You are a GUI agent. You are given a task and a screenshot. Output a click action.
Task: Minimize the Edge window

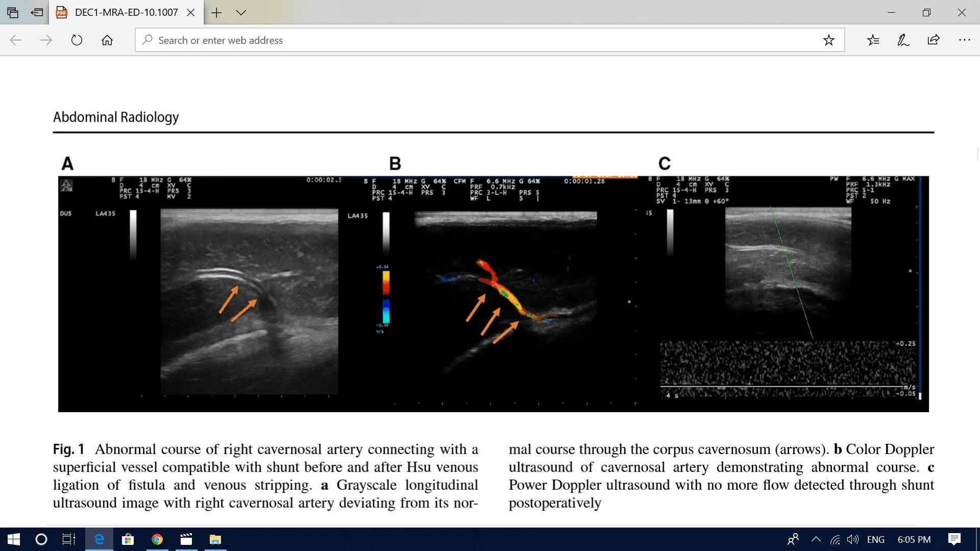point(892,12)
